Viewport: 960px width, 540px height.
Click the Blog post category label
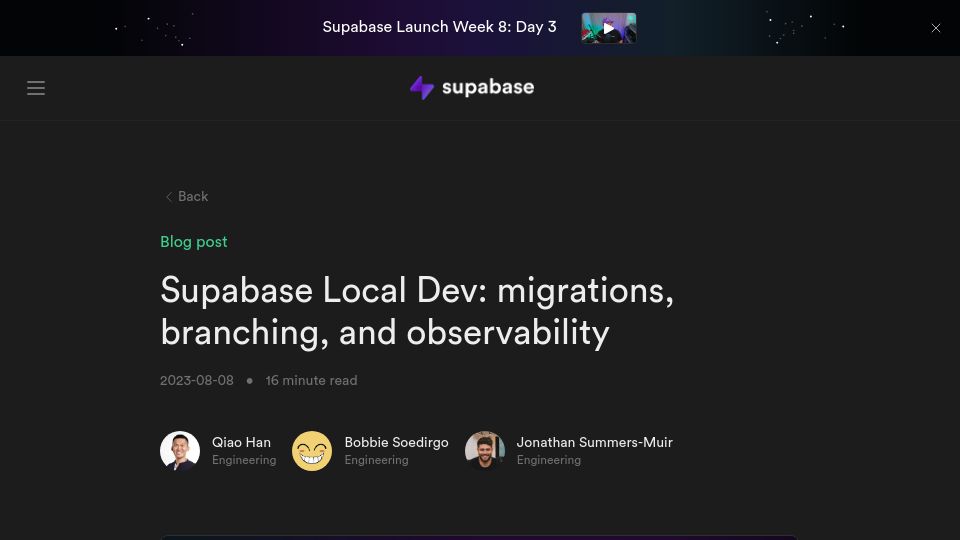pyautogui.click(x=193, y=242)
